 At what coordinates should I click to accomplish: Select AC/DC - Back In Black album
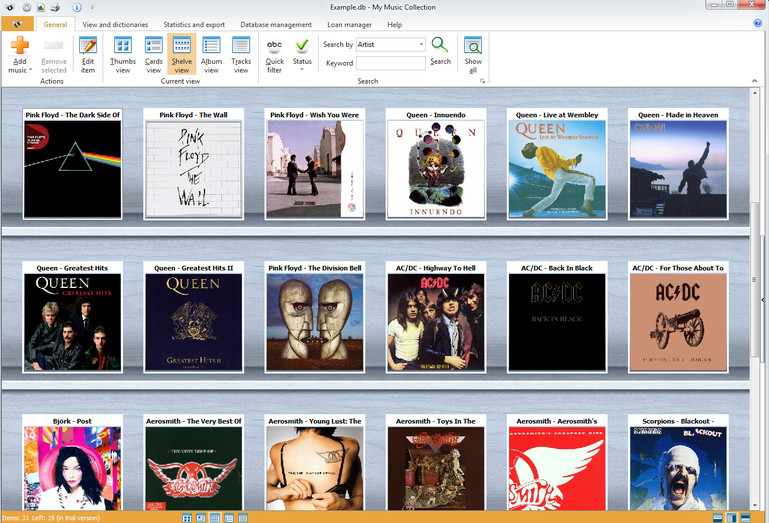point(557,317)
